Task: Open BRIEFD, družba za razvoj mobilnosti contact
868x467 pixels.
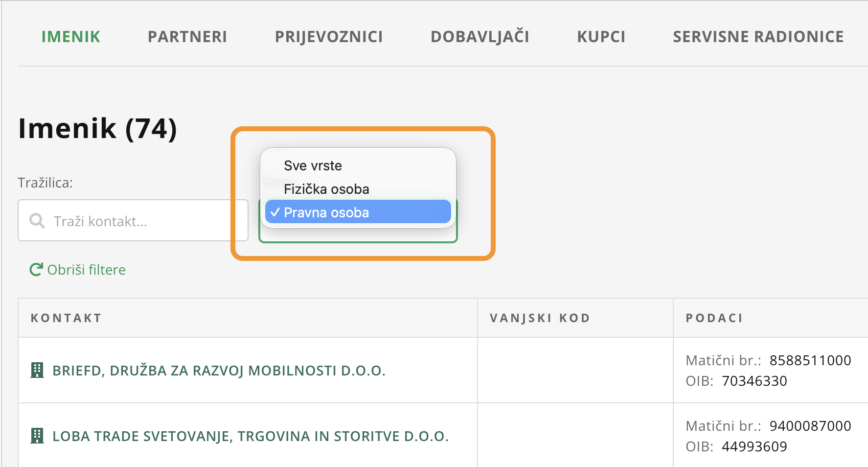Action: pyautogui.click(x=219, y=371)
